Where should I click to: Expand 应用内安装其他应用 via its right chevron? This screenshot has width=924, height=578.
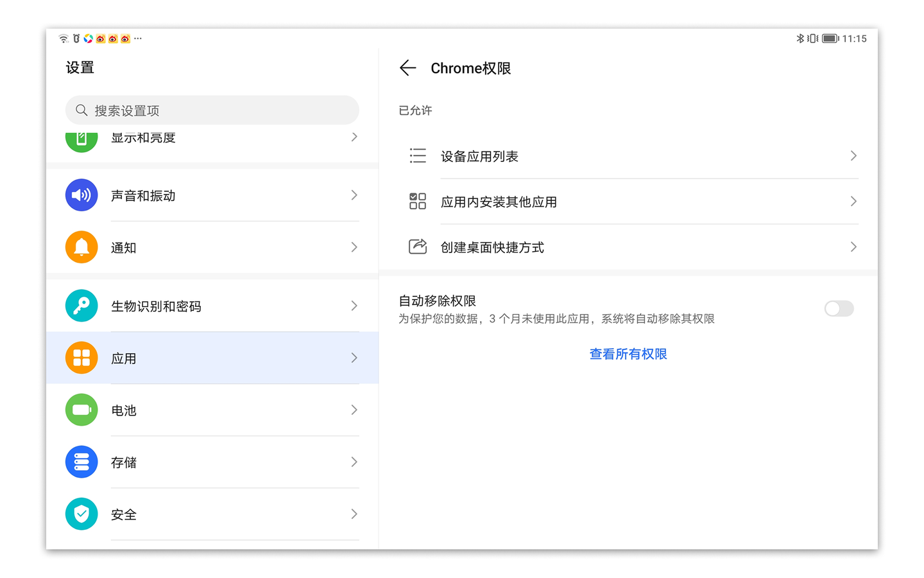[853, 202]
